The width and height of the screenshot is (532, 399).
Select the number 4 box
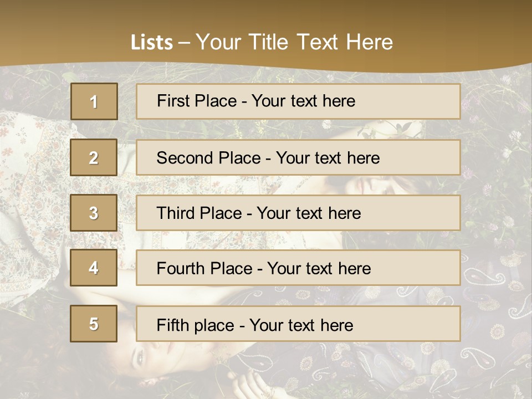[x=94, y=268]
